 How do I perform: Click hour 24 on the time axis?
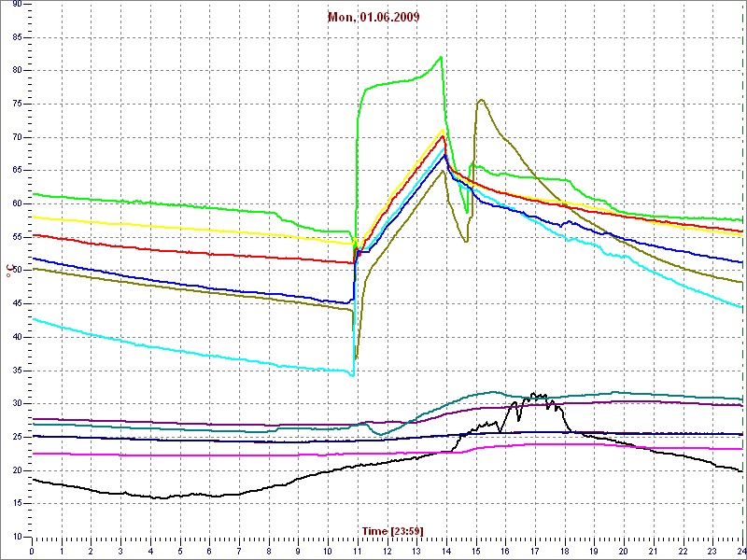740,552
